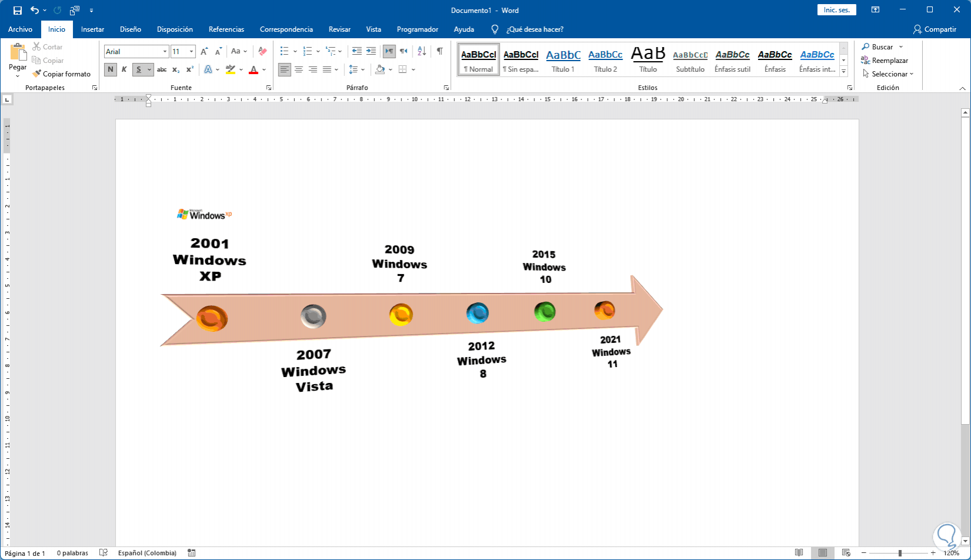Switch to the Diseño tab
This screenshot has width=971, height=560.
click(x=131, y=29)
